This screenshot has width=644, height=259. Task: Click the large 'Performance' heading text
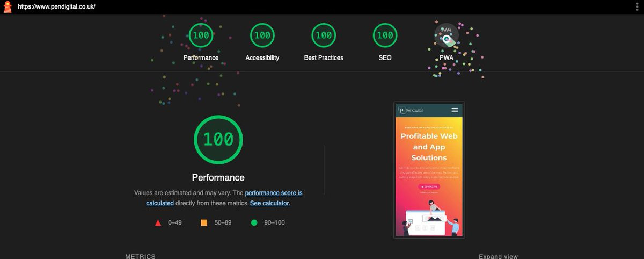point(218,177)
